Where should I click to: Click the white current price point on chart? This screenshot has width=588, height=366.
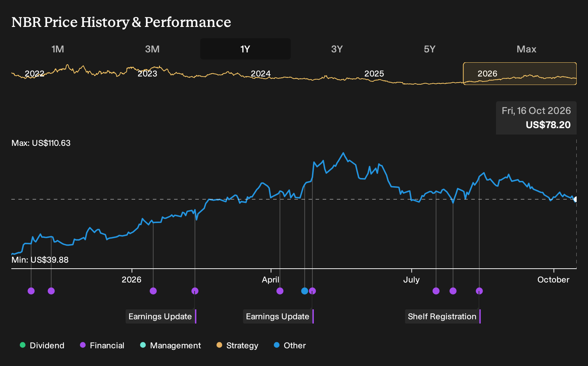pyautogui.click(x=576, y=199)
